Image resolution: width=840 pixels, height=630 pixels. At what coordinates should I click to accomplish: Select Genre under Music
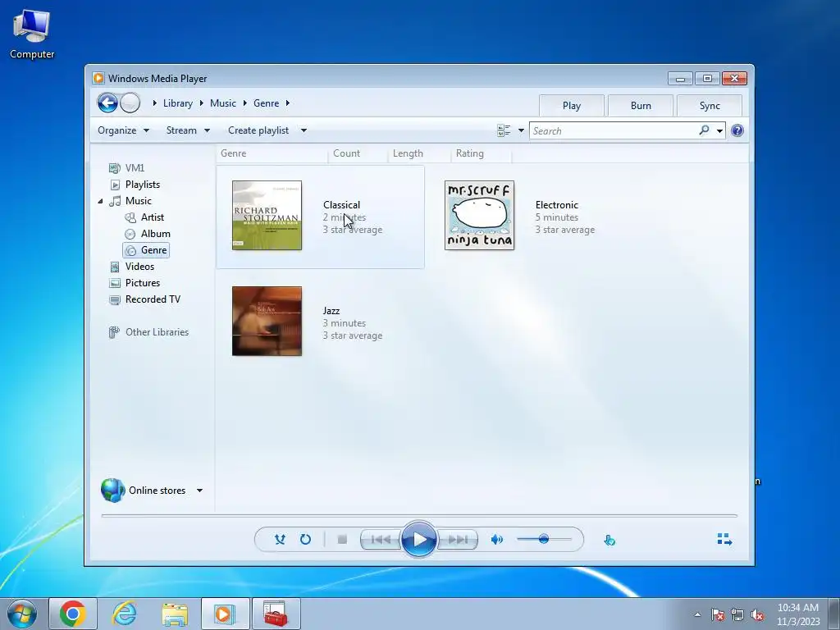pos(146,250)
